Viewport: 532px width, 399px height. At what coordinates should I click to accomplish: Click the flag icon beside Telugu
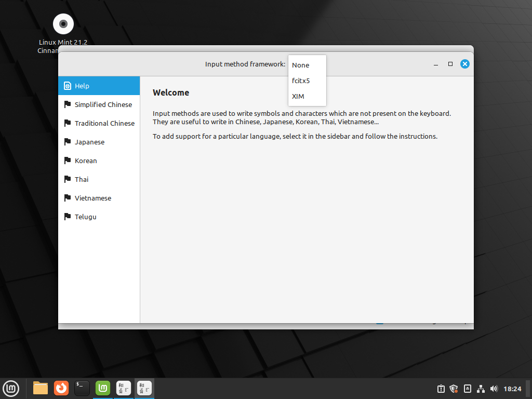tap(68, 217)
